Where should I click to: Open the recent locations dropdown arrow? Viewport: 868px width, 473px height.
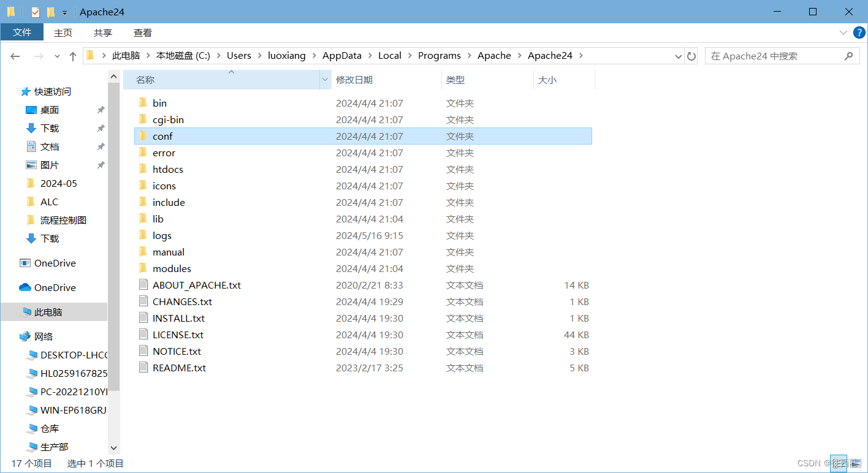57,56
